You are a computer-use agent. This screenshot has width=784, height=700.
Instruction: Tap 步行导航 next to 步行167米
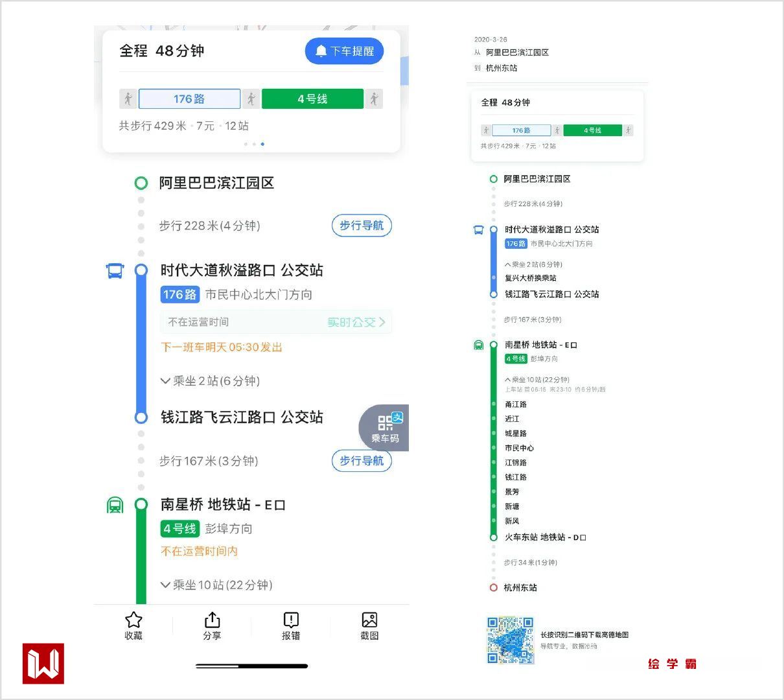click(362, 461)
